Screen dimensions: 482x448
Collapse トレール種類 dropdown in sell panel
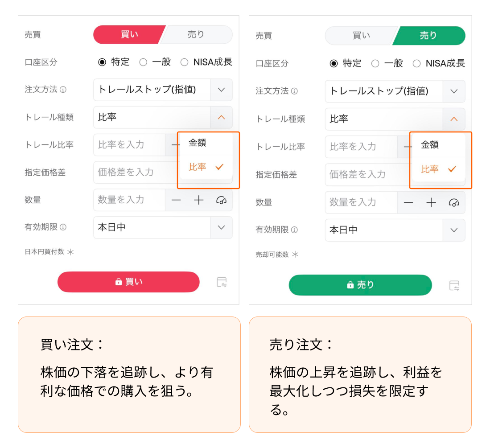[453, 119]
